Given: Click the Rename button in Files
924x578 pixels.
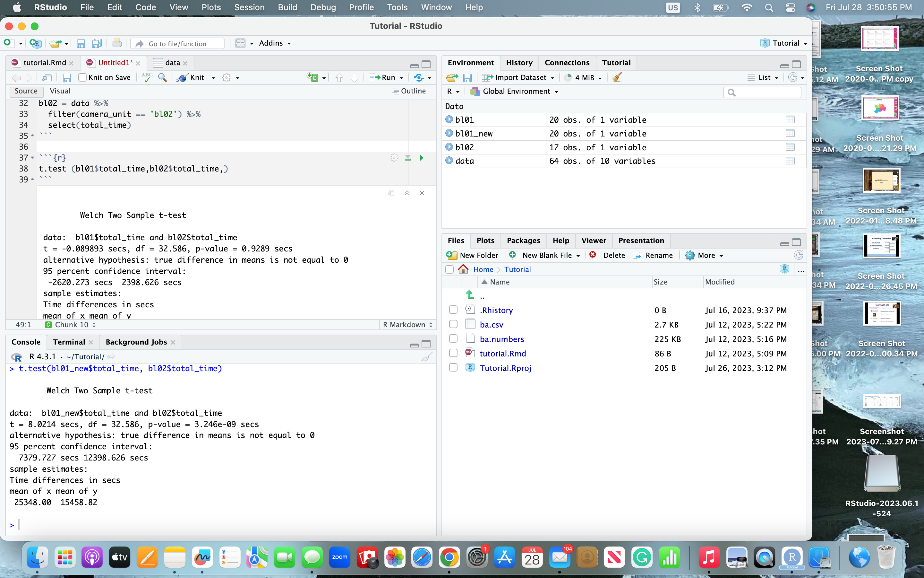Looking at the screenshot, I should 653,255.
